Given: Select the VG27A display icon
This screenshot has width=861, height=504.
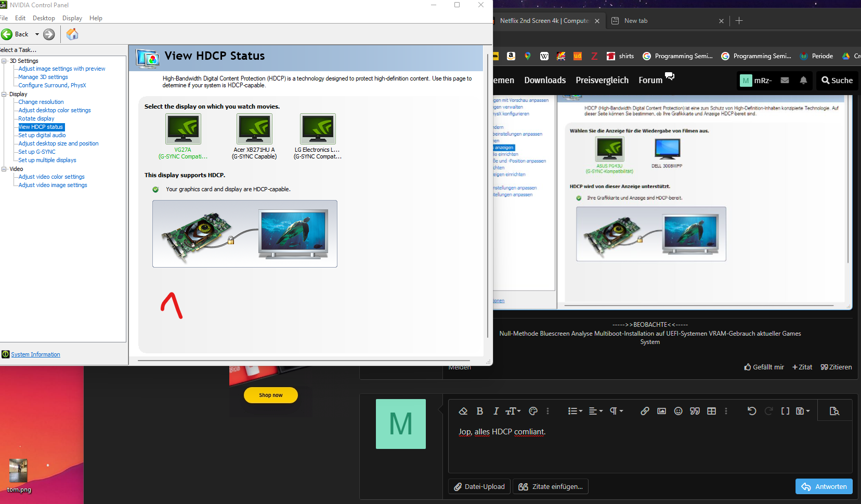Looking at the screenshot, I should click(x=183, y=129).
